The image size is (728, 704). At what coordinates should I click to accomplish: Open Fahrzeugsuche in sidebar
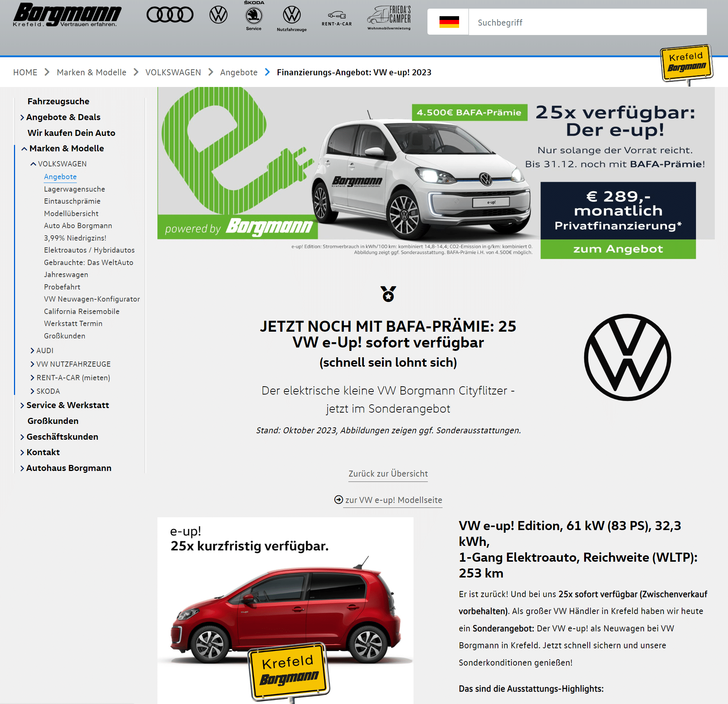point(58,101)
